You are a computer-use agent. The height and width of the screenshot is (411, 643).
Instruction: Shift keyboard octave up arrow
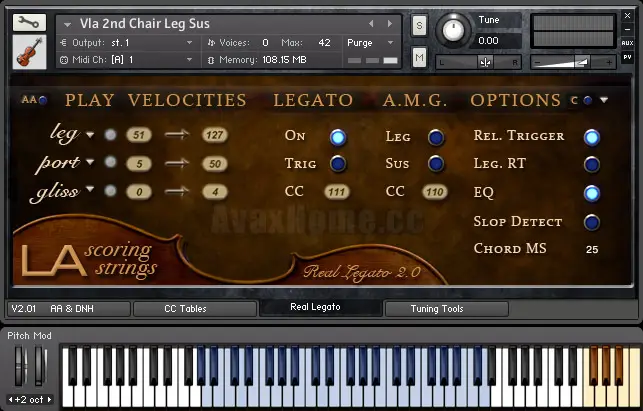49,399
